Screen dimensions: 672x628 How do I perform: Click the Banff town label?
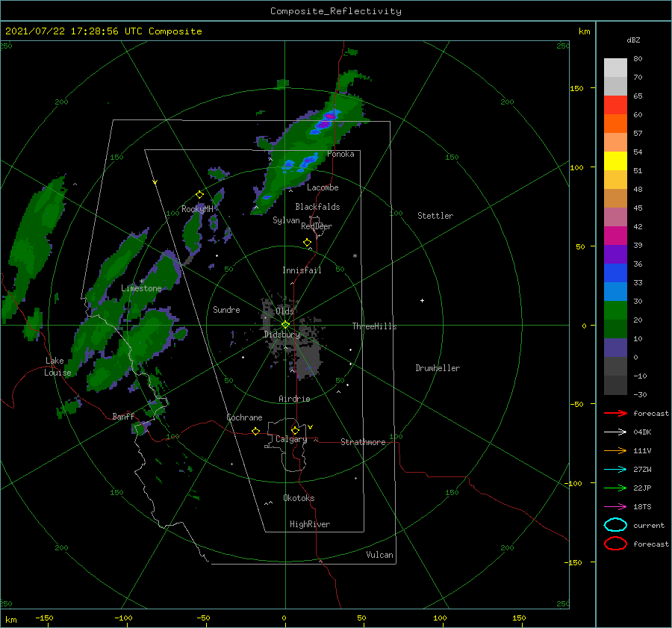pos(123,416)
